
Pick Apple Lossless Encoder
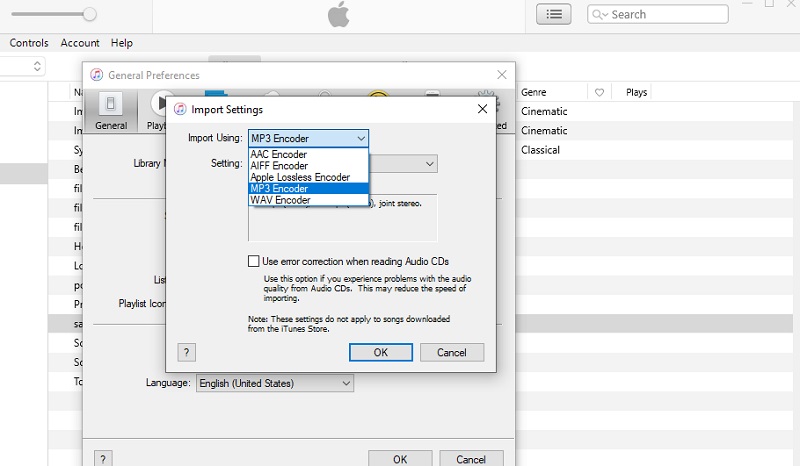click(x=308, y=177)
